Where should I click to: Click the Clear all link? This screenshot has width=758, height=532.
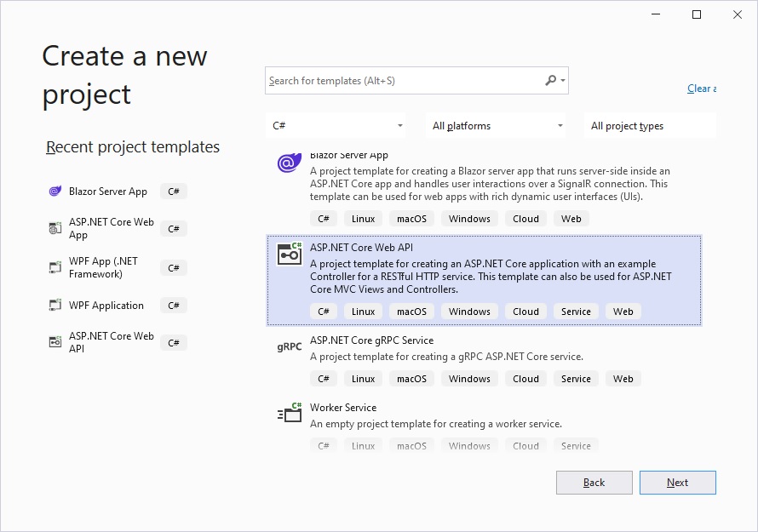tap(701, 89)
